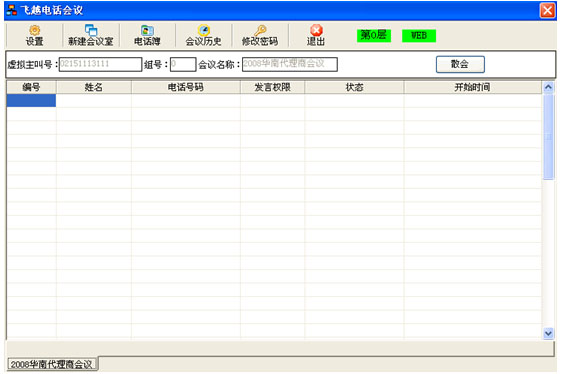This screenshot has width=566, height=374.
Task: Click the red 退出 exit icon
Action: (316, 36)
